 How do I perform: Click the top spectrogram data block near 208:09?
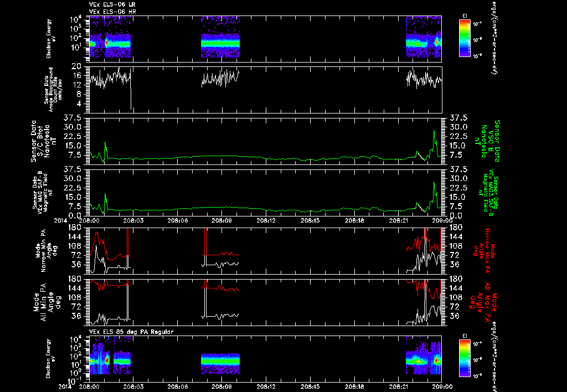(220, 37)
